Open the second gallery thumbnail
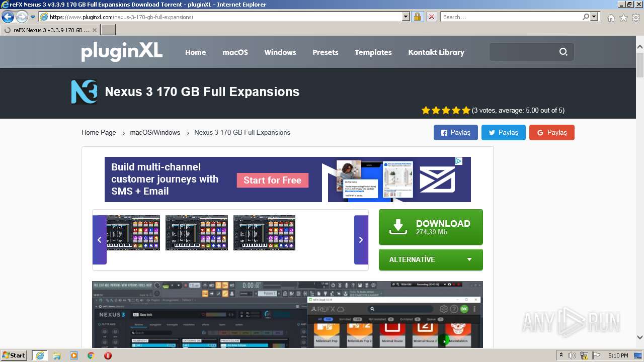 pyautogui.click(x=197, y=233)
